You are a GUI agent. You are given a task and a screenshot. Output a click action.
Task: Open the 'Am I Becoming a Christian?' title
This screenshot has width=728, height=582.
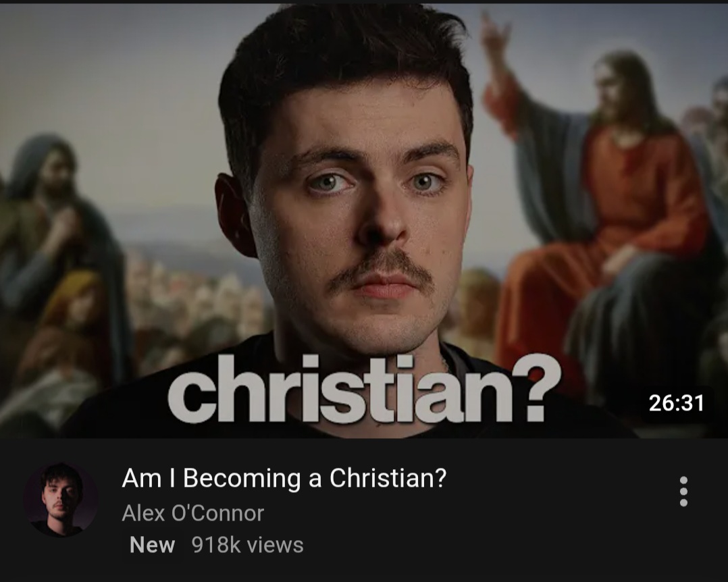[284, 478]
